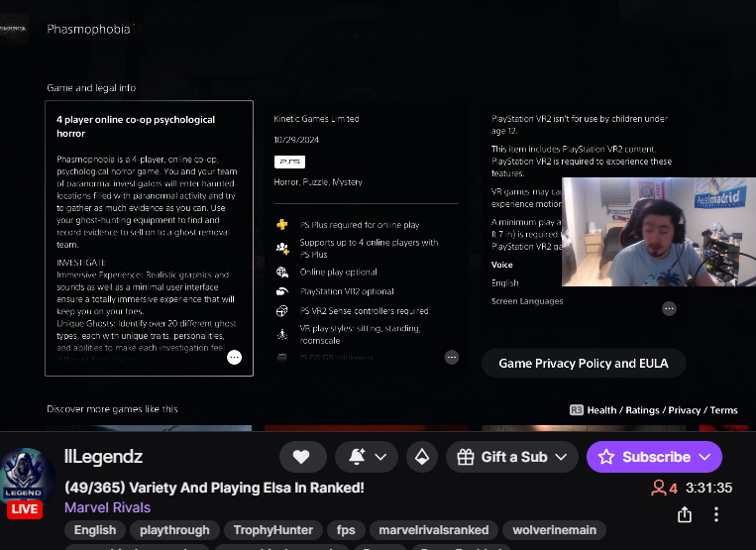Select the marvelrivalsranked tag
The height and width of the screenshot is (550, 756).
tap(433, 530)
